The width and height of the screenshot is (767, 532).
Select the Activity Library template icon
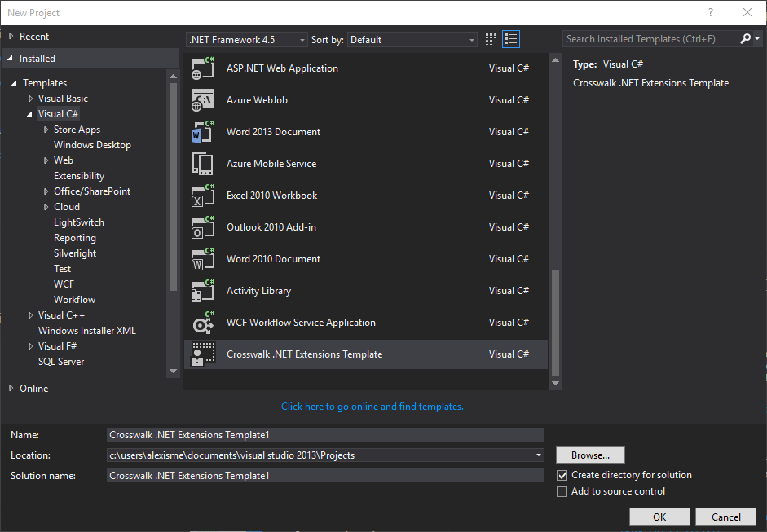(203, 291)
